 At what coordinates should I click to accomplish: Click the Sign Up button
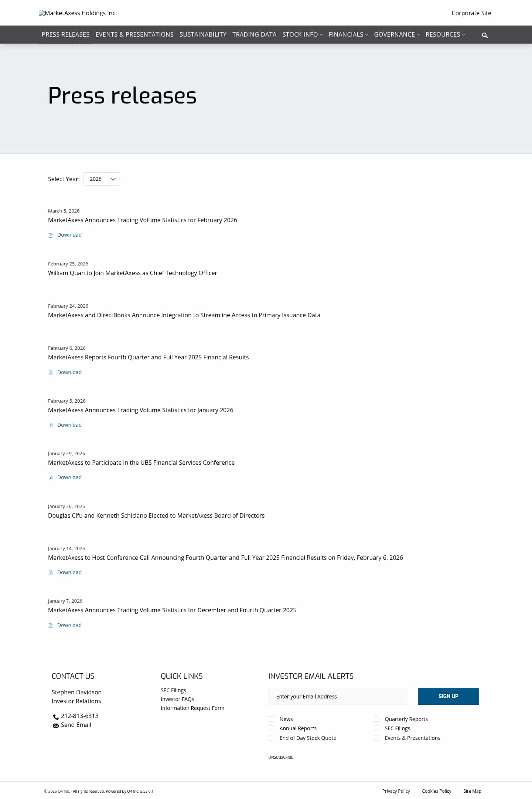[x=449, y=696]
